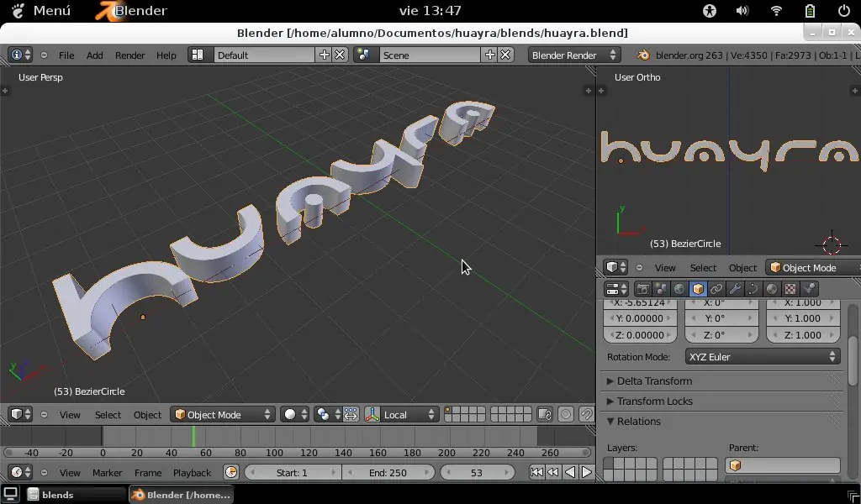This screenshot has height=504, width=861.
Task: Click the Parent object field
Action: [782, 465]
